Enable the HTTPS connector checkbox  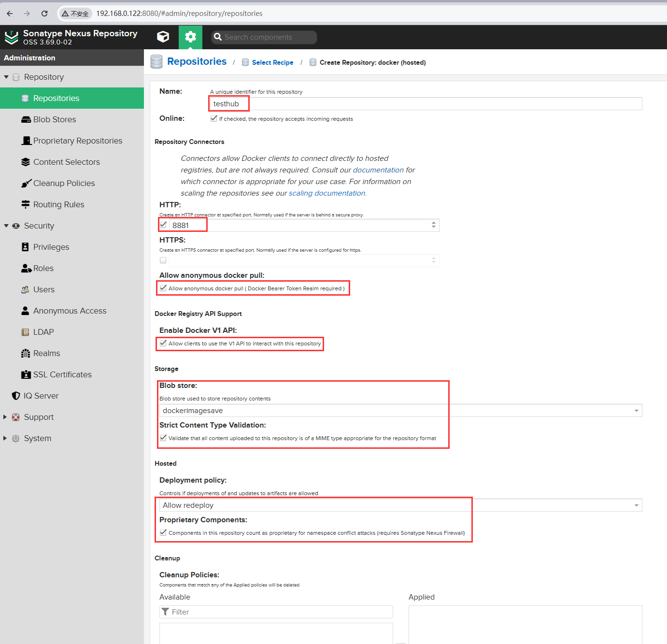pos(163,260)
